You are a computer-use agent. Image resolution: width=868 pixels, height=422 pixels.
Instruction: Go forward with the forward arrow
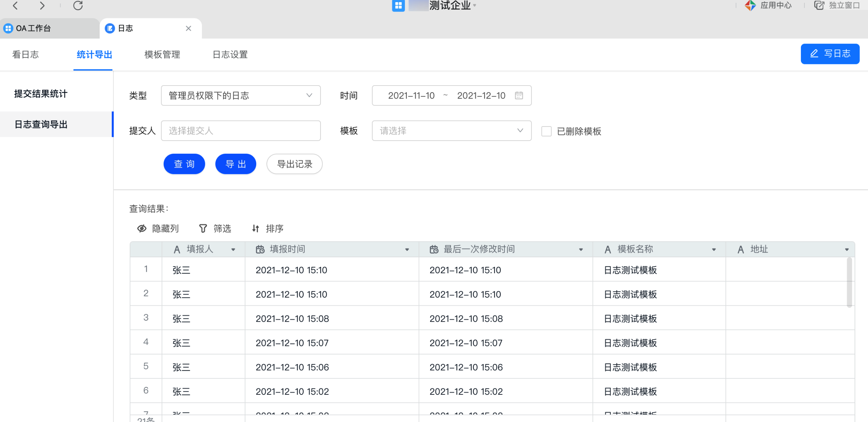click(x=42, y=5)
